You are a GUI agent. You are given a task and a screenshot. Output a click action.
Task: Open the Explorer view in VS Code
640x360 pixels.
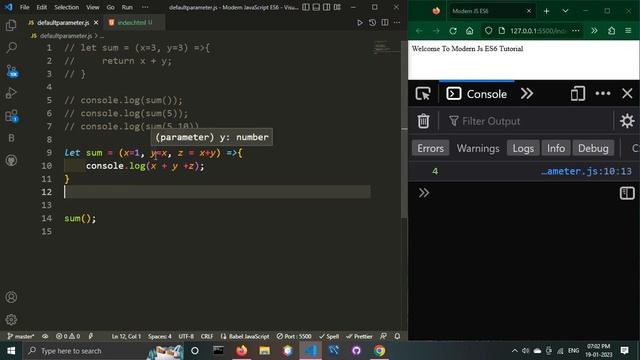[11, 25]
